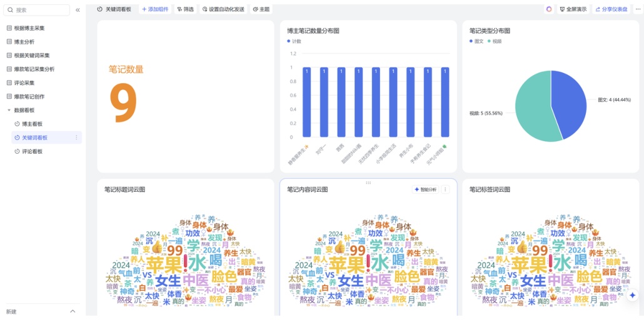Collapse the sidebar with double-chevron icon

[x=78, y=10]
